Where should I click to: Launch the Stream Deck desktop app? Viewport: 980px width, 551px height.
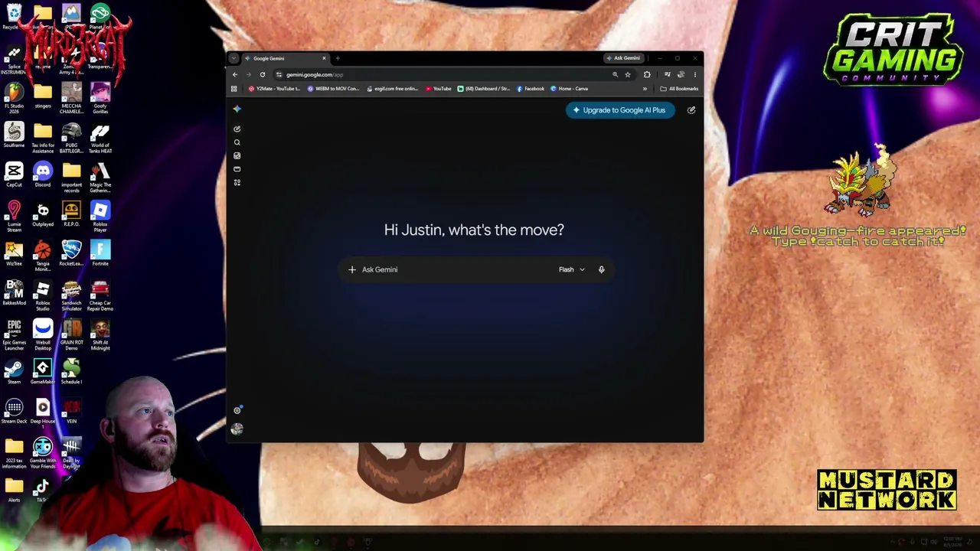pos(14,412)
